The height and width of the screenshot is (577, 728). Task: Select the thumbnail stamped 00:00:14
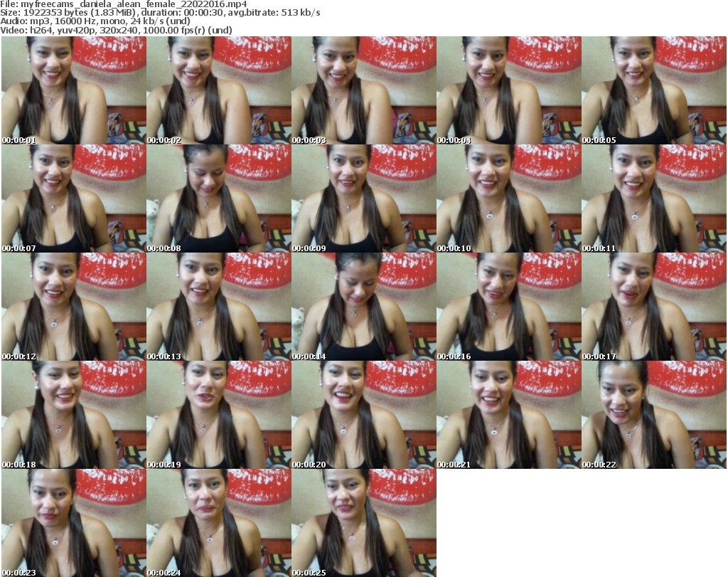[363, 307]
